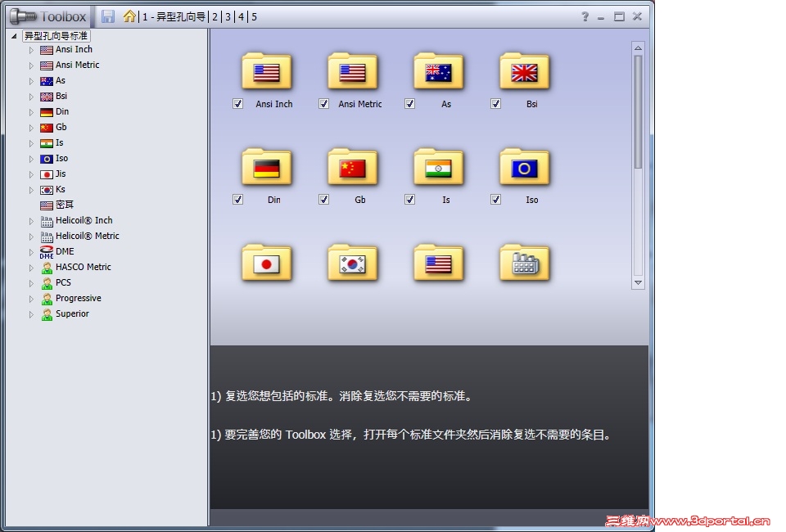This screenshot has height=532, width=786.
Task: Select Helicoil® Inch in the tree
Action: [84, 220]
